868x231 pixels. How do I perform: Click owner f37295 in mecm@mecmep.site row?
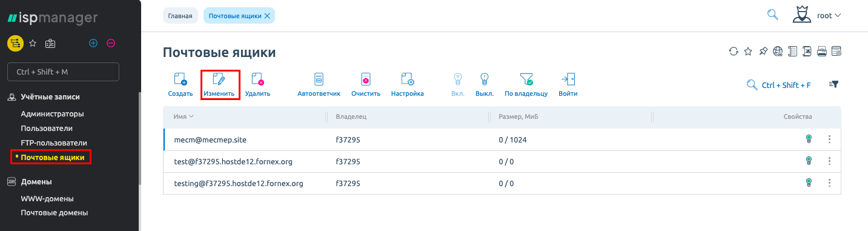tap(348, 139)
